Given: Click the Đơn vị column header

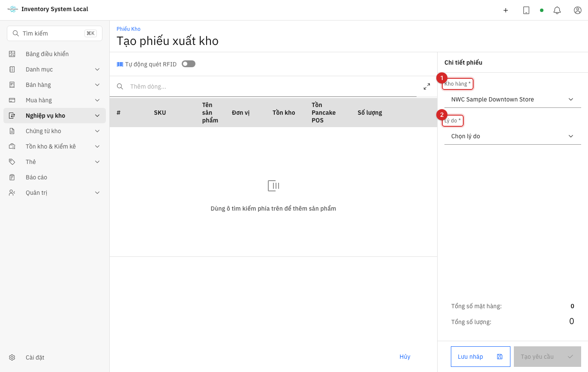Looking at the screenshot, I should tap(241, 113).
